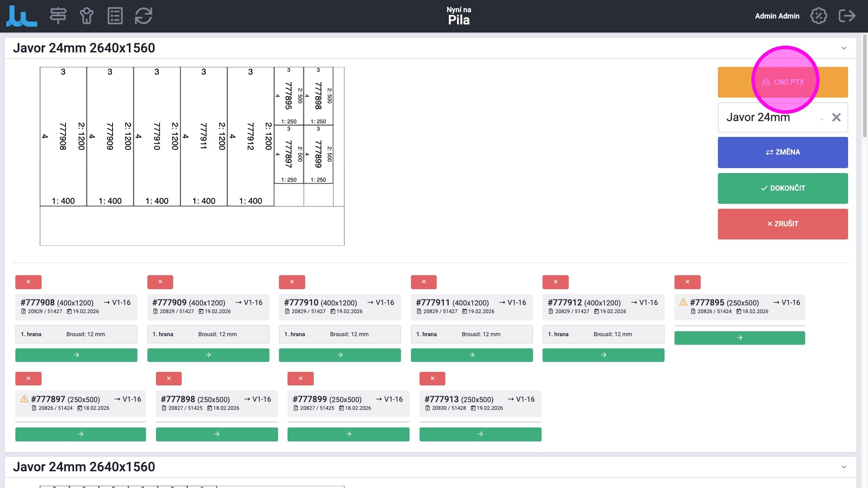Click the app logo home icon

[x=21, y=16]
